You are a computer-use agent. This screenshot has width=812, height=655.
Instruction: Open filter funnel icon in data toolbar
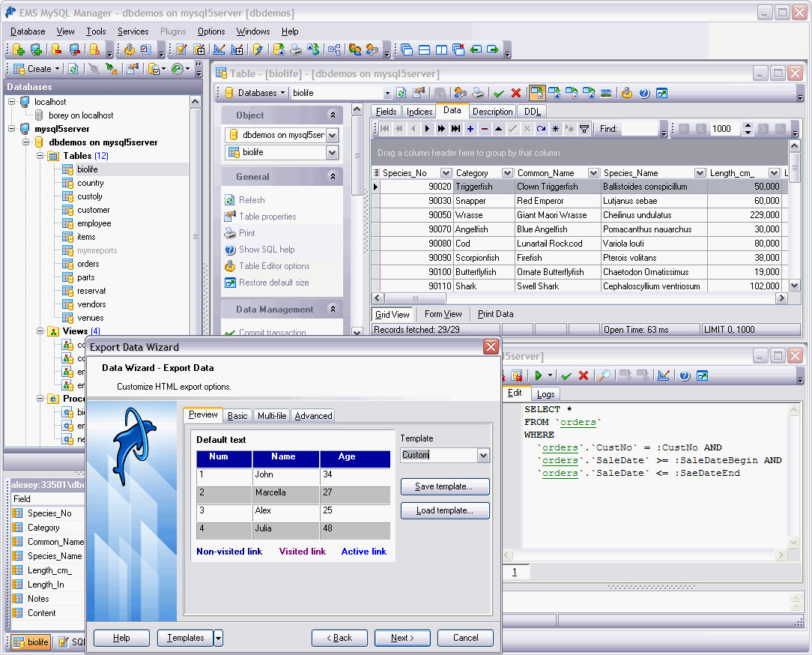584,128
